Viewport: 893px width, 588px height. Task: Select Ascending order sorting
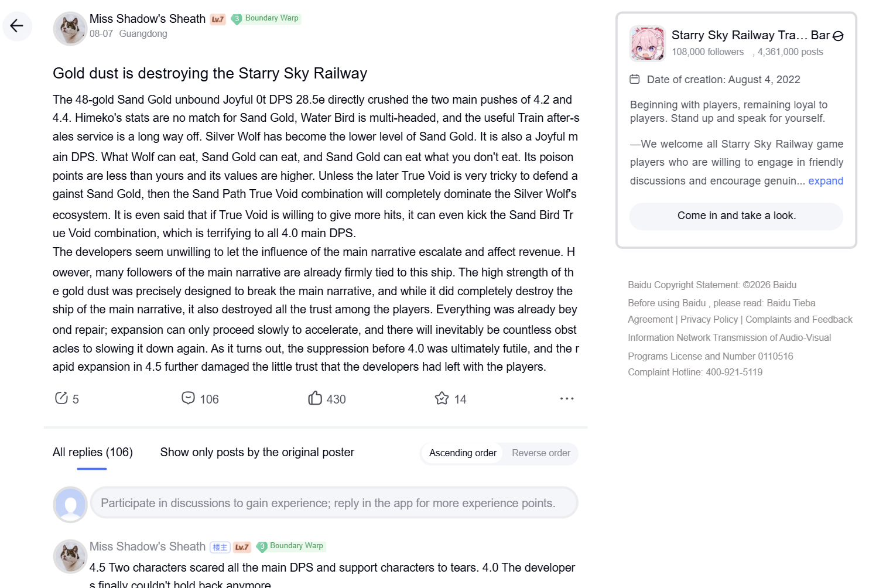pos(463,453)
